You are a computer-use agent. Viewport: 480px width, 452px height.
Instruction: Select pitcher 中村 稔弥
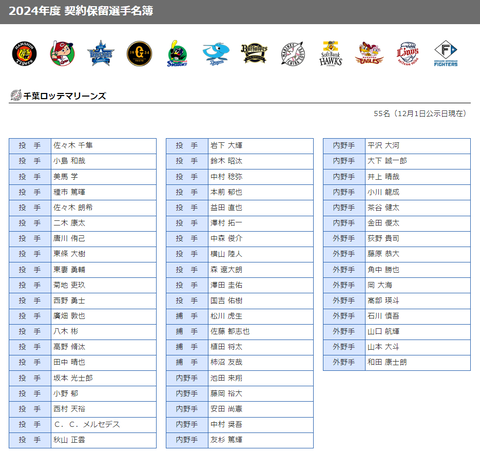pyautogui.click(x=227, y=177)
